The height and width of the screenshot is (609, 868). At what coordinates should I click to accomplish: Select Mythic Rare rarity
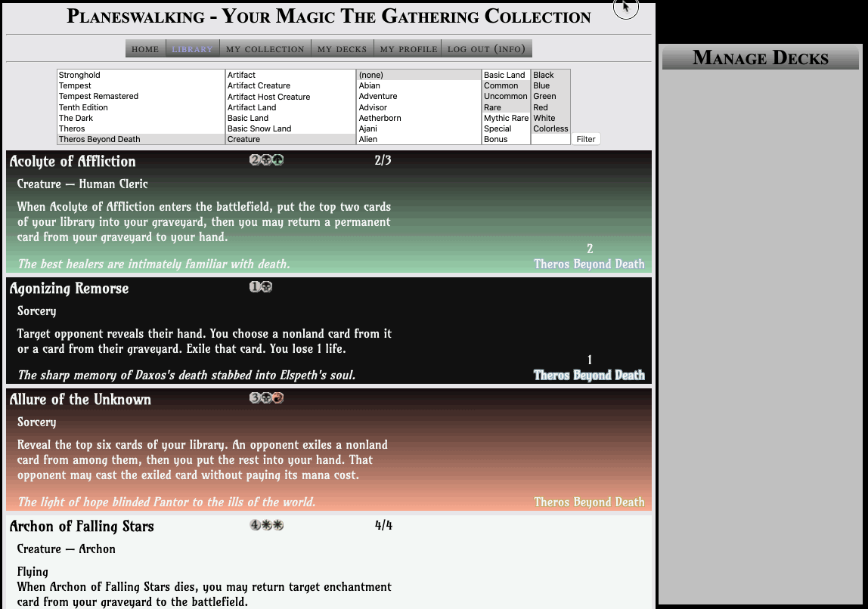click(506, 118)
